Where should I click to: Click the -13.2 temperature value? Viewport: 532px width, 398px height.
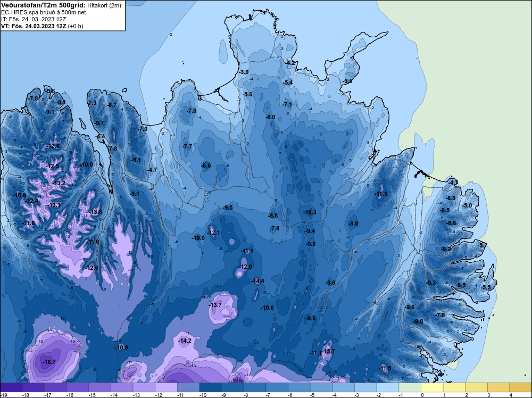coord(59,183)
